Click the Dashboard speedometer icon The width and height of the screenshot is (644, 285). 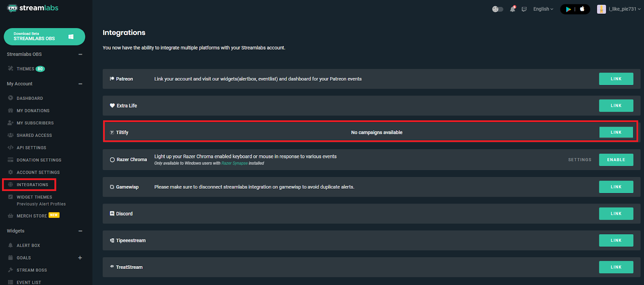(x=10, y=98)
